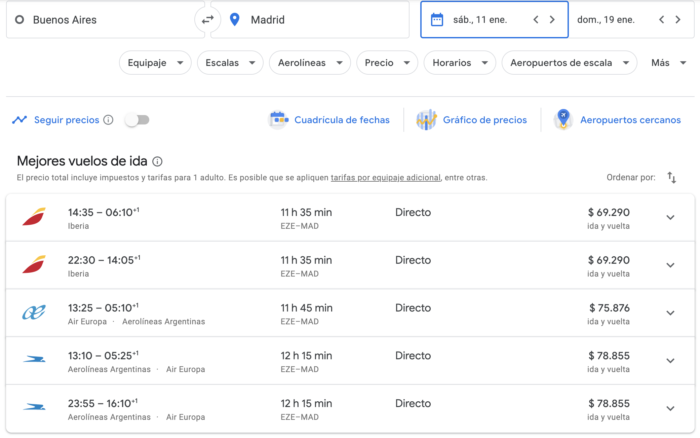Open Gráfico de precios price chart

coord(472,120)
